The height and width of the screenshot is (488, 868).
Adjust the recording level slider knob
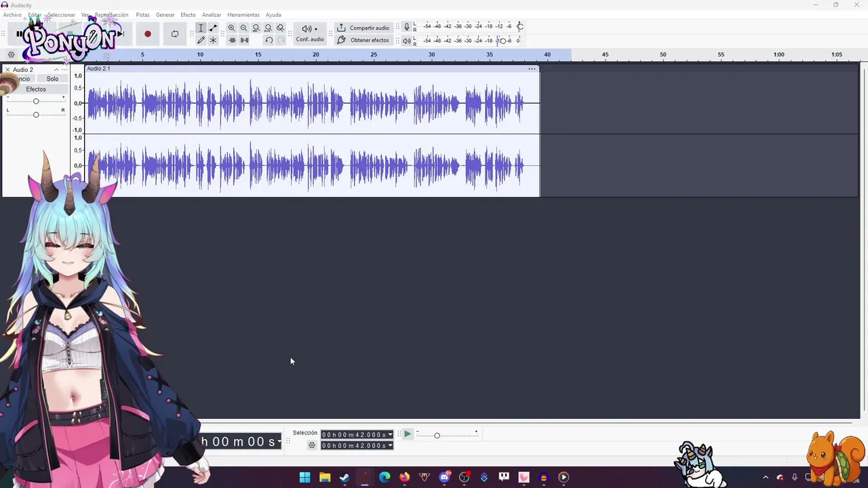(x=520, y=26)
